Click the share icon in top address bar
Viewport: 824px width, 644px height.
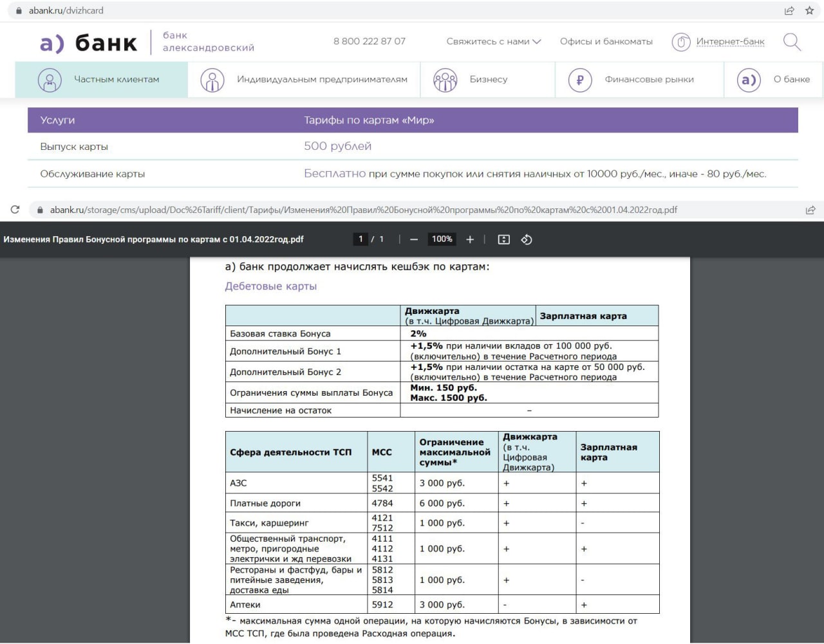tap(789, 10)
